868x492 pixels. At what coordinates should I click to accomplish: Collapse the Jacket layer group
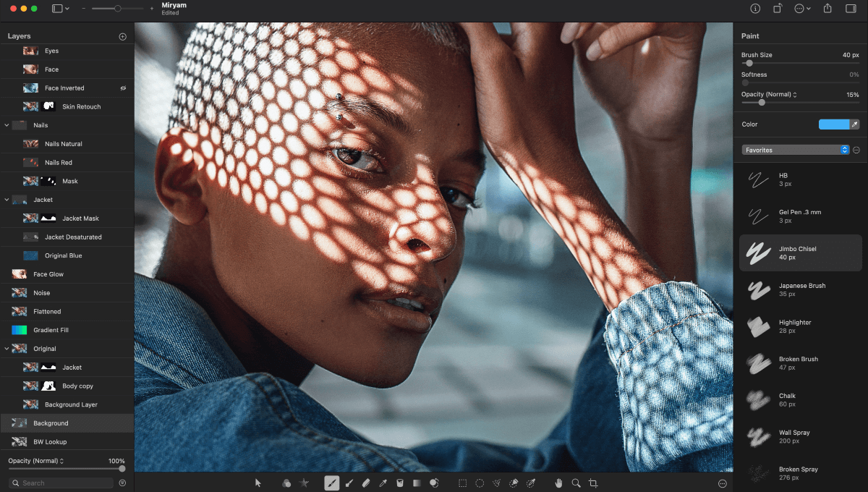point(7,200)
